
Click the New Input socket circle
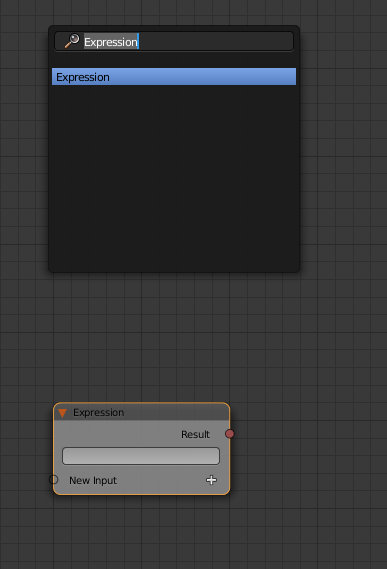54,480
